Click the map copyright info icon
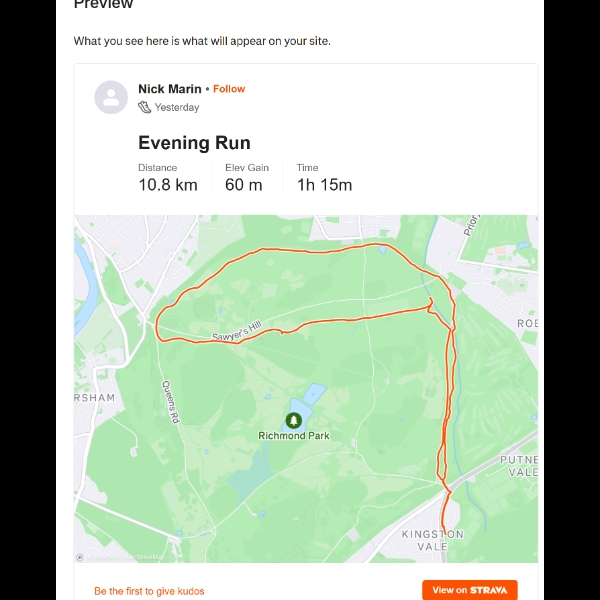The width and height of the screenshot is (600, 600). click(80, 557)
